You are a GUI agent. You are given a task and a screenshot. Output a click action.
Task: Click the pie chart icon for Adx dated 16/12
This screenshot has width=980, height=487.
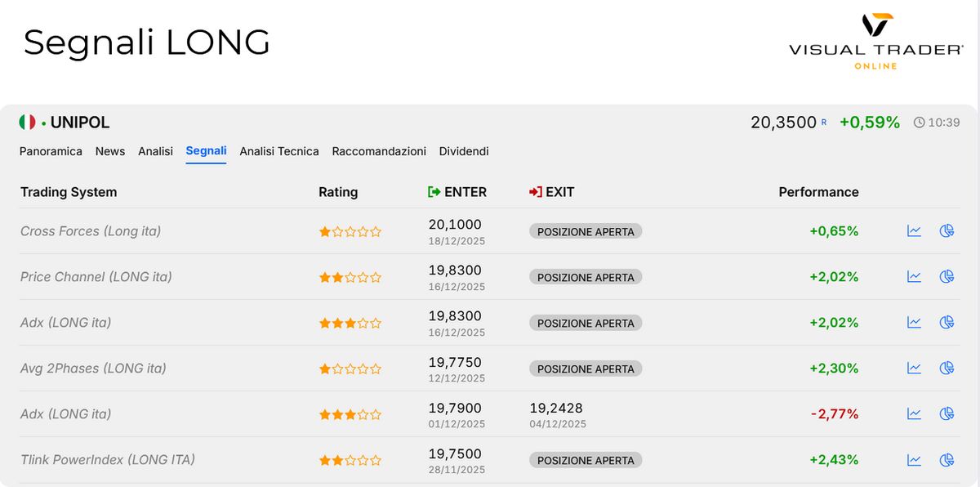point(947,322)
